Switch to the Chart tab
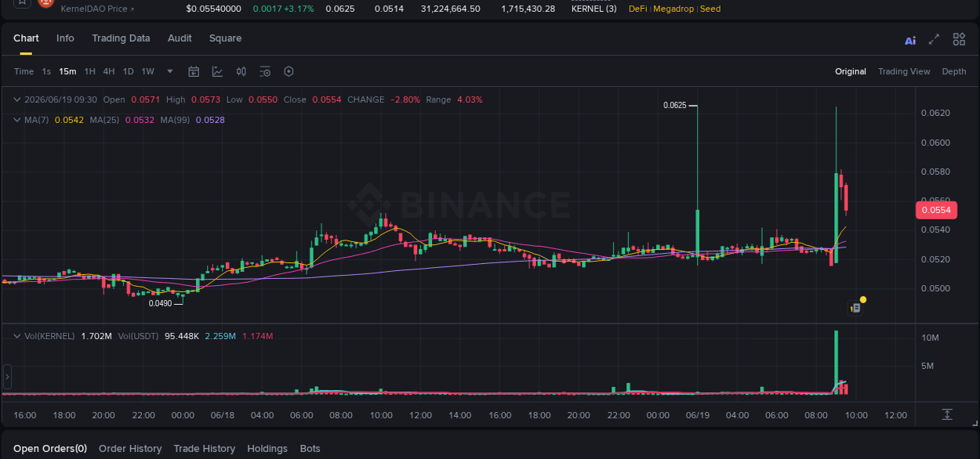 point(26,38)
